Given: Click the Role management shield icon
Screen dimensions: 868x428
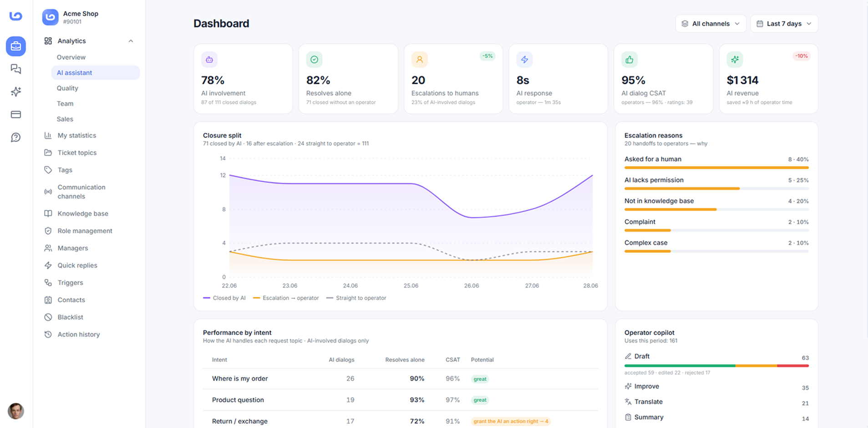Looking at the screenshot, I should (48, 231).
